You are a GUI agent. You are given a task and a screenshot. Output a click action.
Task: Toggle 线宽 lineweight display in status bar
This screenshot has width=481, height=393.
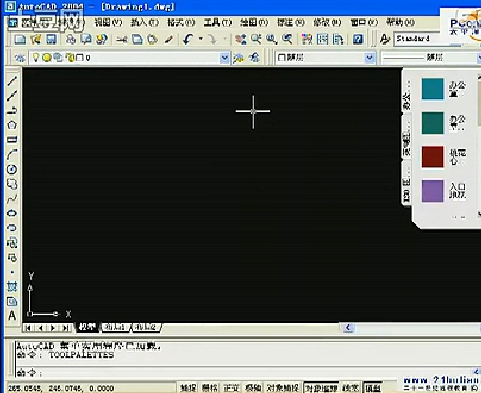pos(351,388)
